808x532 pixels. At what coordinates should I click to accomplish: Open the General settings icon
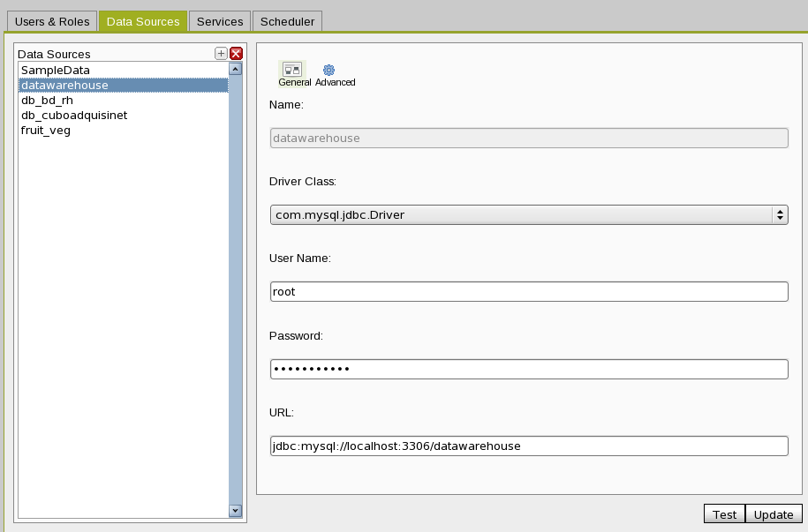point(293,70)
